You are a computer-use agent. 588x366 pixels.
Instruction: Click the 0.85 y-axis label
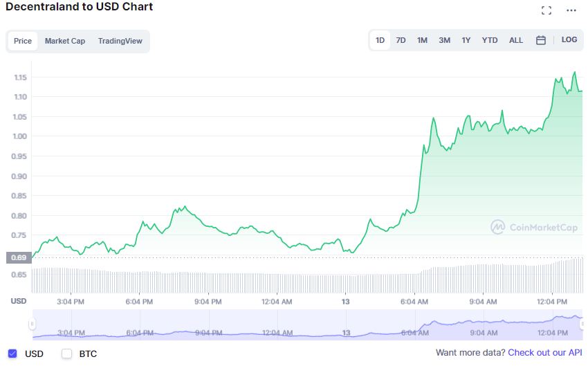click(x=19, y=195)
